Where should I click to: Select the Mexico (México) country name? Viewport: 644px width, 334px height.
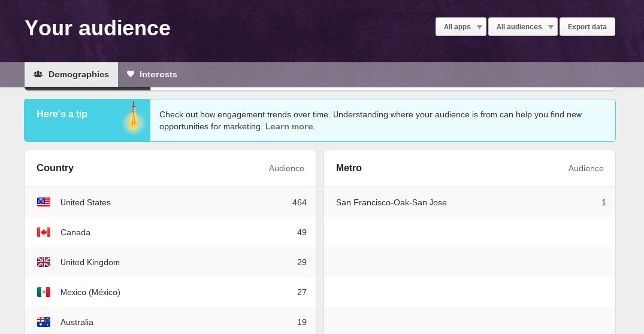(90, 292)
